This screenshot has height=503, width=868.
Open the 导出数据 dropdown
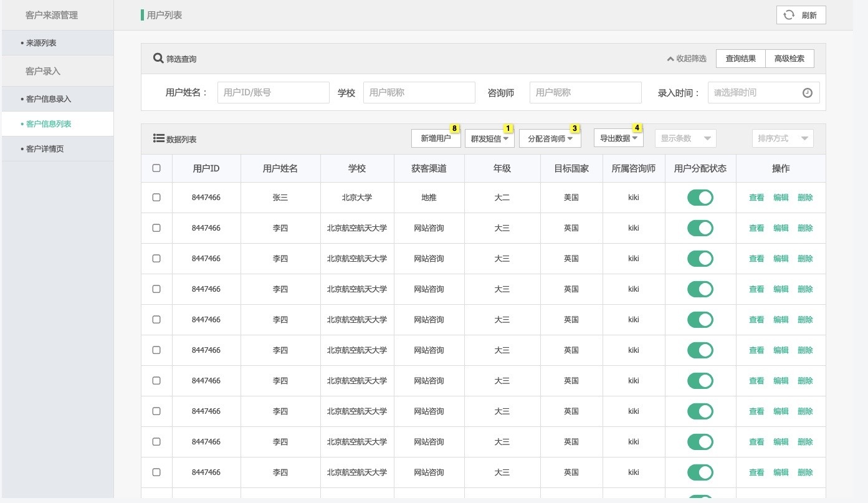(x=619, y=138)
